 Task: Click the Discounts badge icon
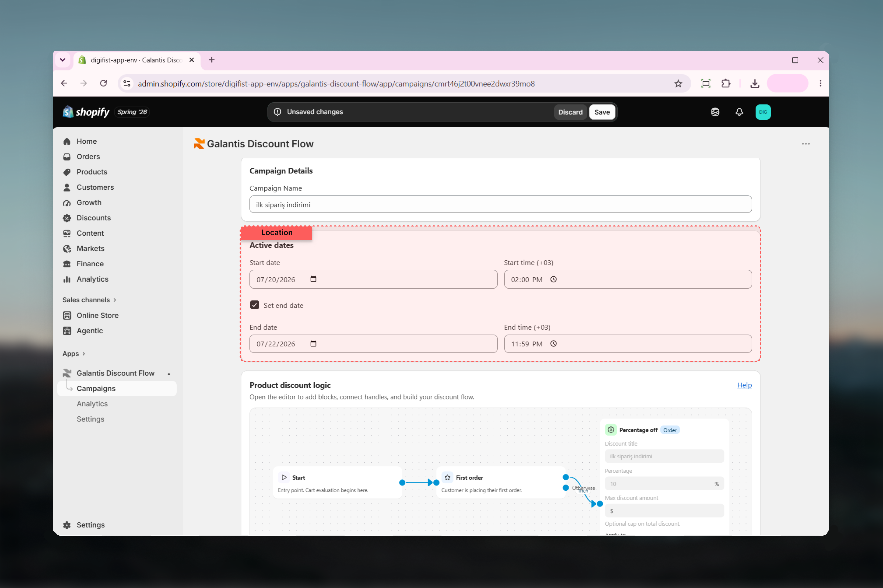67,218
